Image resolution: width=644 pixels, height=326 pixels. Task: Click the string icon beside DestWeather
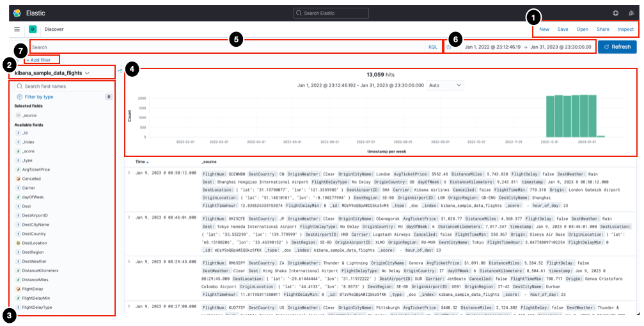pyautogui.click(x=18, y=261)
